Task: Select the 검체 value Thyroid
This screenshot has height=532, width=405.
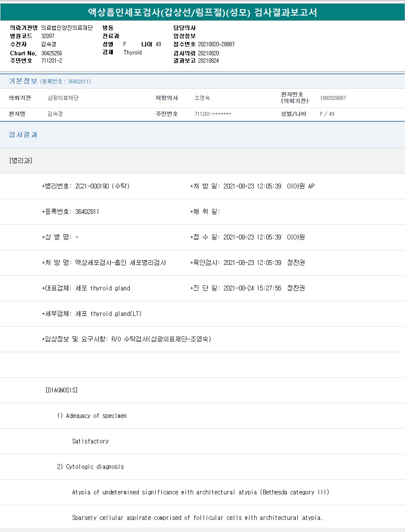Action: point(132,53)
